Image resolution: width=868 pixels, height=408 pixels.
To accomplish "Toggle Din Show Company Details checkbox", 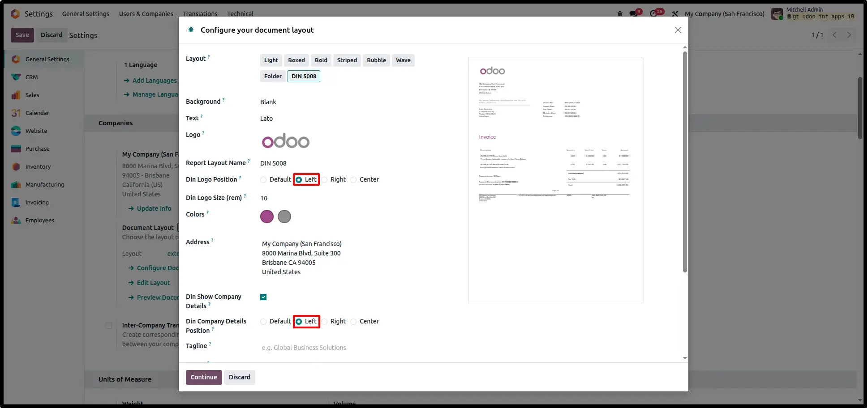I will (263, 297).
